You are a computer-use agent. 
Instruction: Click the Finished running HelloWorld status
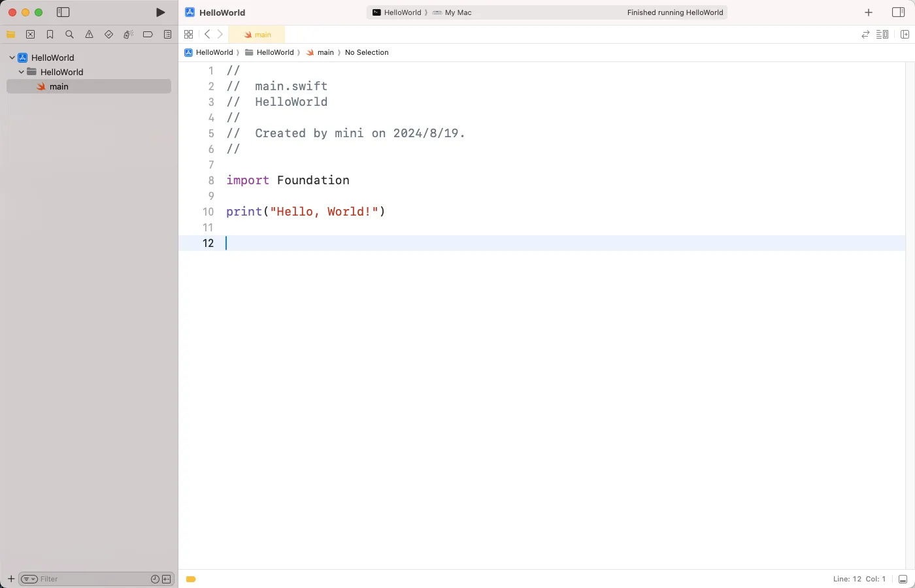click(675, 12)
